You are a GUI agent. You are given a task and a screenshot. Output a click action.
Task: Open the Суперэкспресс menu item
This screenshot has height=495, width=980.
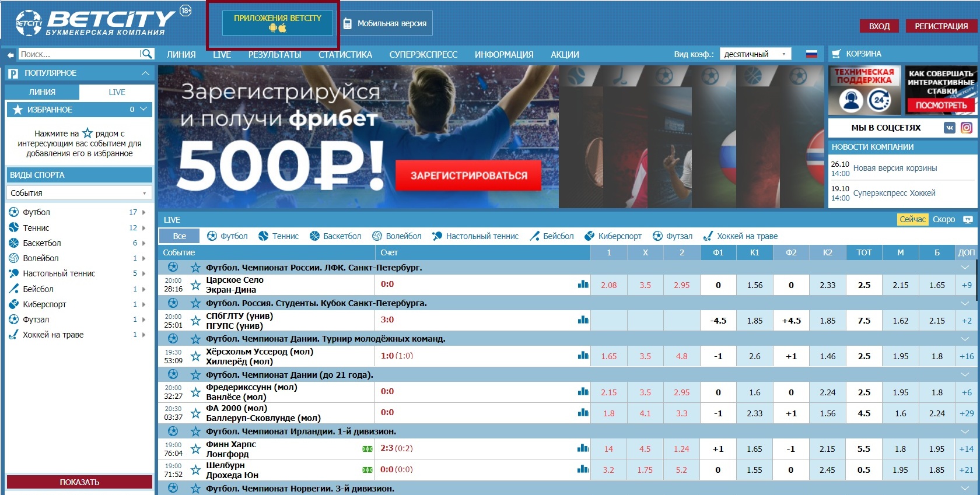pos(423,54)
